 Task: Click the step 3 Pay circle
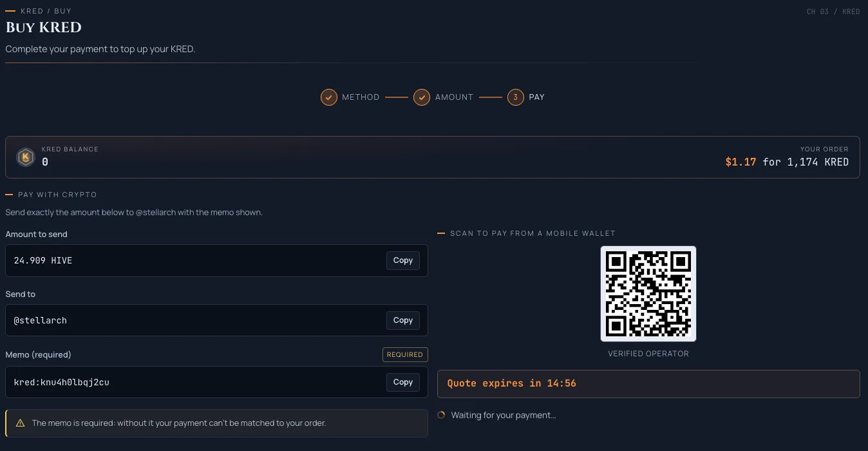pos(515,97)
